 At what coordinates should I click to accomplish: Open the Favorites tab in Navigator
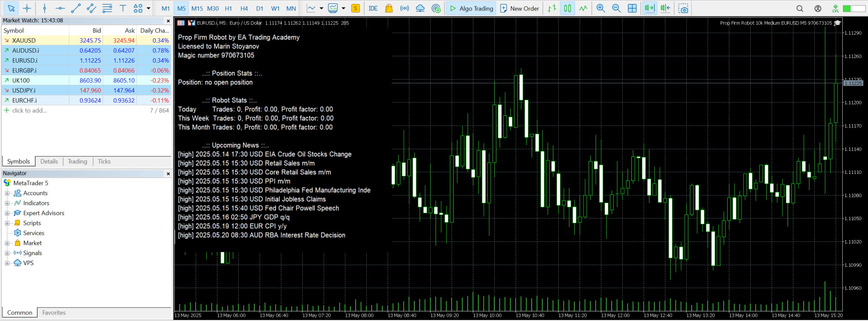point(54,313)
